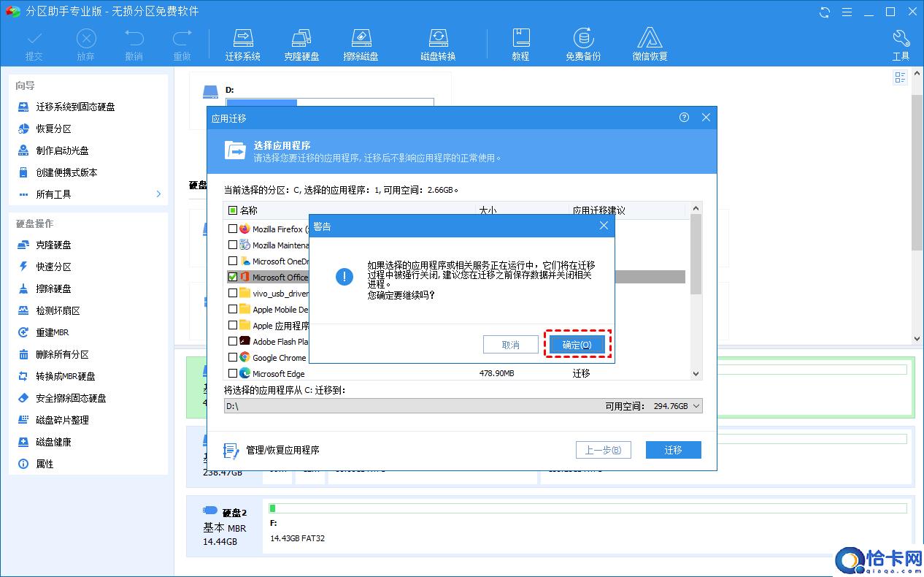Open the 克隆硬盘 clone disk toolbar tool
The height and width of the screenshot is (577, 924).
click(x=301, y=45)
